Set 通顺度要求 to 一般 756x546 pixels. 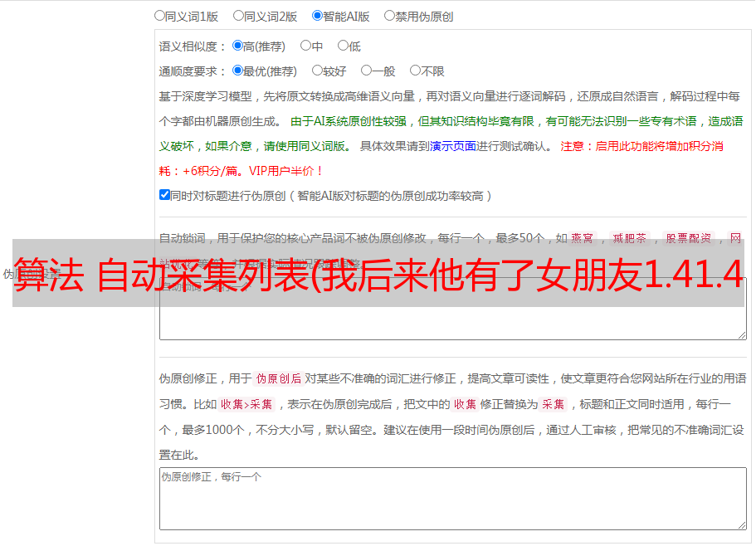pyautogui.click(x=367, y=71)
